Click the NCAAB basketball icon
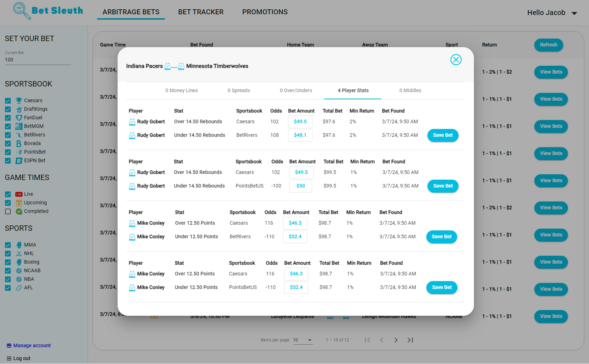The width and height of the screenshot is (589, 364). coord(19,271)
